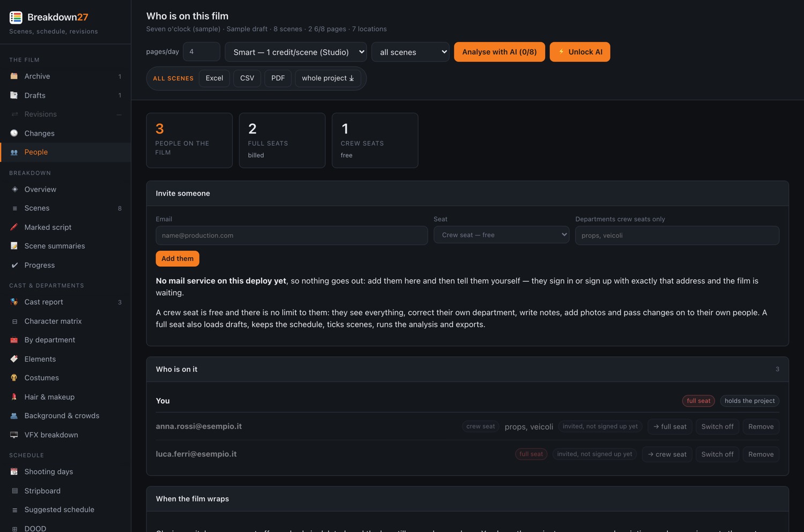Export all scenes as PDF
Screen dimensions: 804x532
[x=278, y=78]
